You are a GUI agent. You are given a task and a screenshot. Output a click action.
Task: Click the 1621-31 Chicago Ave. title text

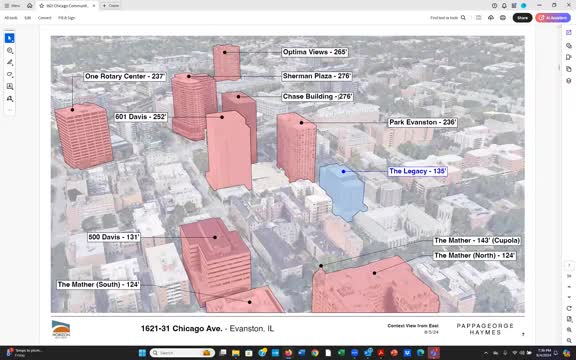pyautogui.click(x=181, y=328)
